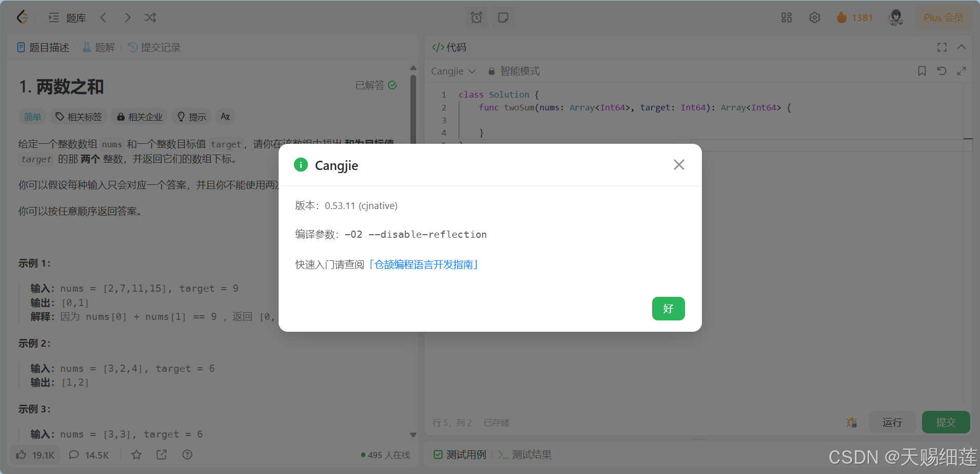
Task: Show 相关企业 companies
Action: pyautogui.click(x=140, y=117)
